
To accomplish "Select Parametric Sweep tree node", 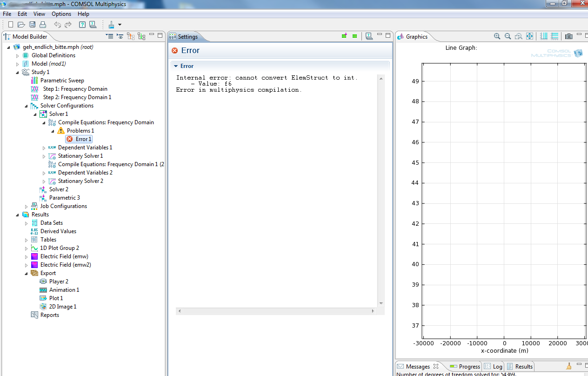I will (x=58, y=81).
